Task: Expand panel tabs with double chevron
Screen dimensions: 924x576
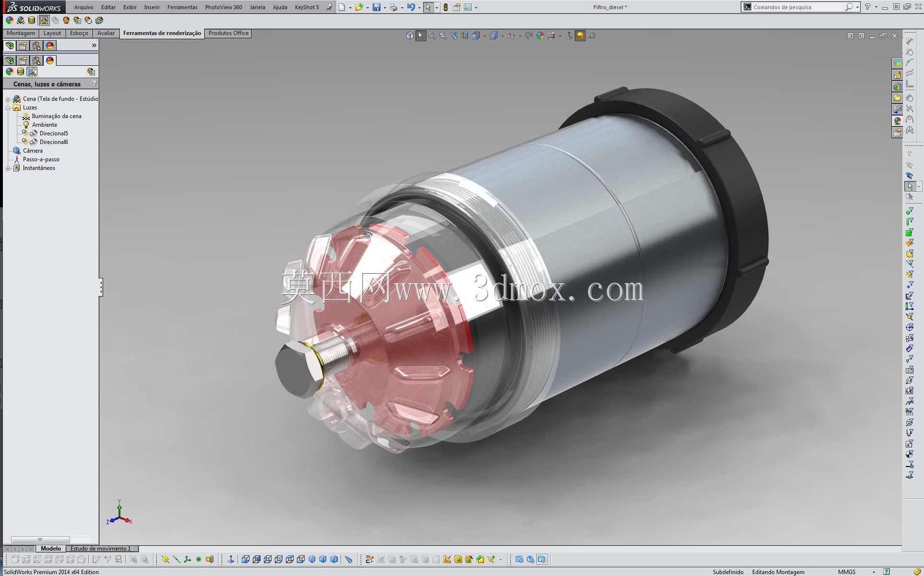Action: click(94, 46)
